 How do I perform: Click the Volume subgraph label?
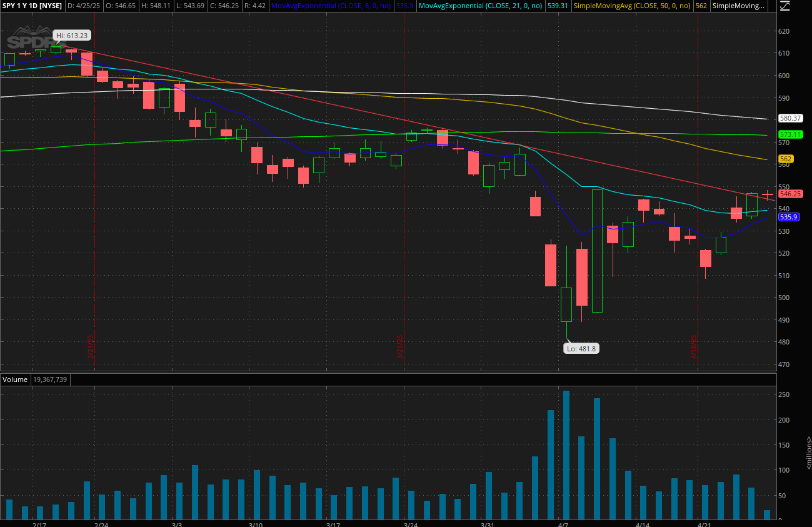pyautogui.click(x=15, y=379)
